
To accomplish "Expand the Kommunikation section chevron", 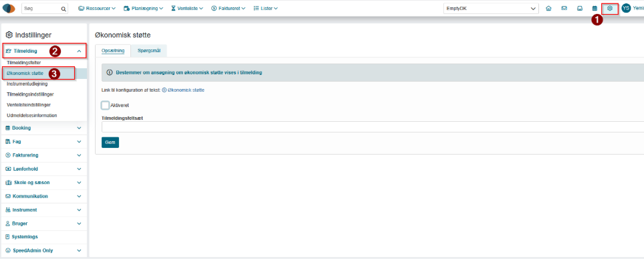I will (80, 196).
